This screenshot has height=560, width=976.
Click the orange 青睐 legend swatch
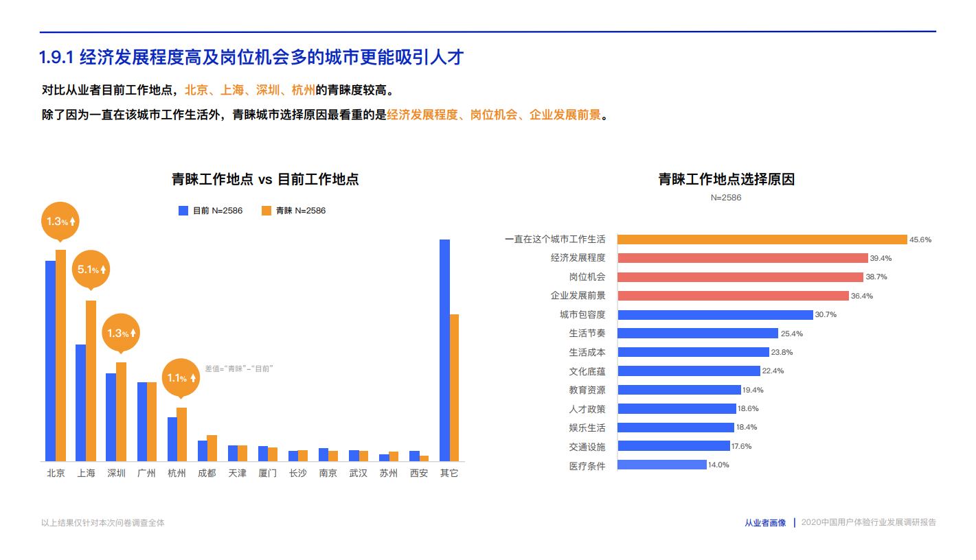point(266,211)
